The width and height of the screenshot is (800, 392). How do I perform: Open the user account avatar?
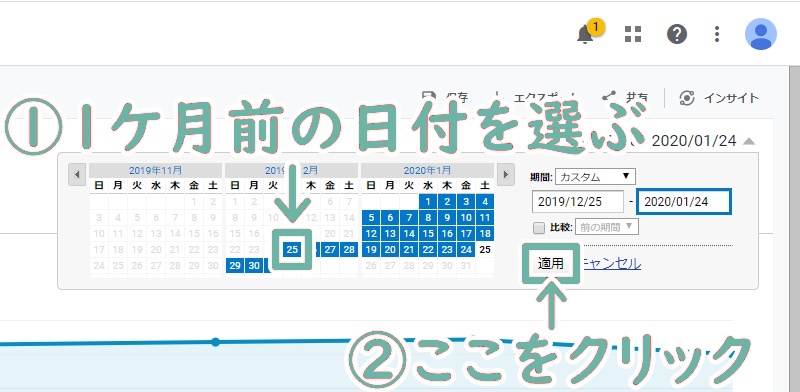[x=761, y=34]
